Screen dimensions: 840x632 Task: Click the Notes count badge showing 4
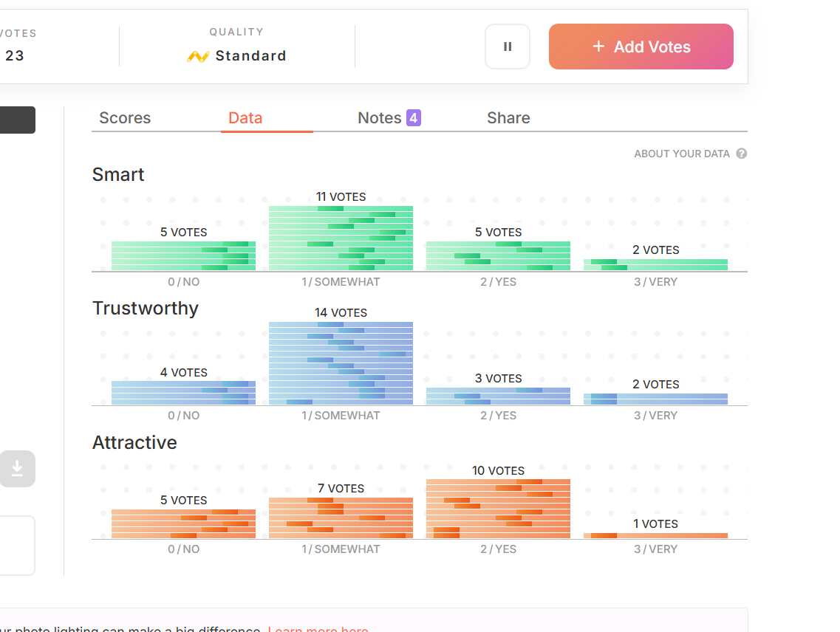(x=414, y=117)
